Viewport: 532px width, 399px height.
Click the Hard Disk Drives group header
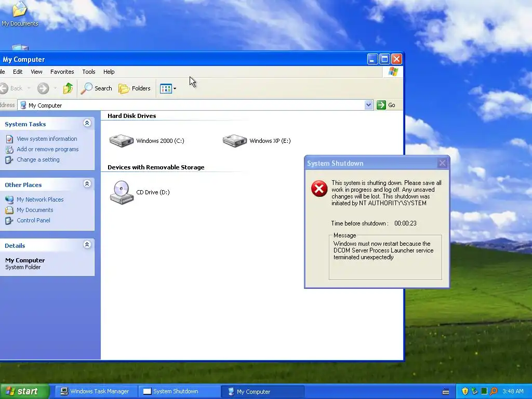click(x=131, y=116)
